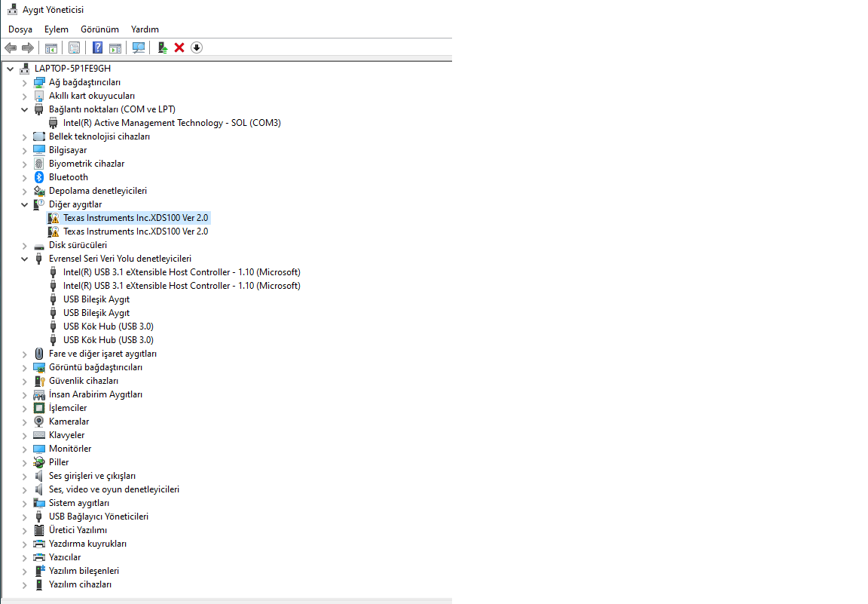Click the Bluetooth category icon
This screenshot has height=604, width=868.
coord(38,177)
